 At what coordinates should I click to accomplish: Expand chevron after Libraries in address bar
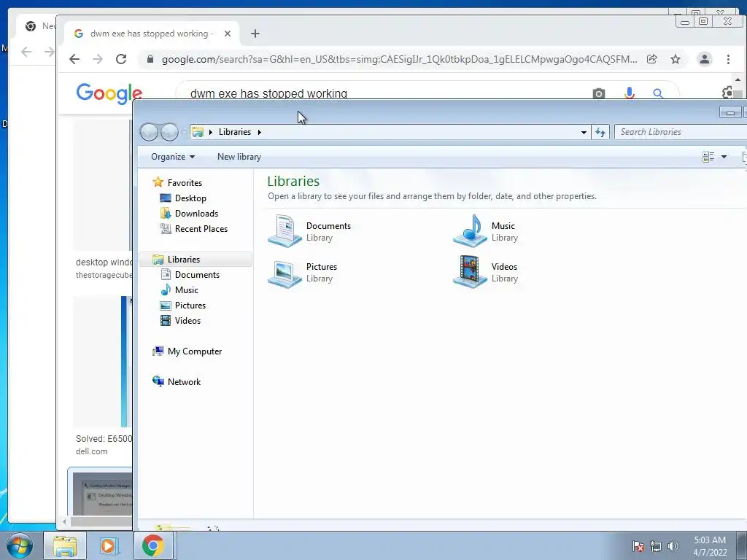tap(259, 132)
